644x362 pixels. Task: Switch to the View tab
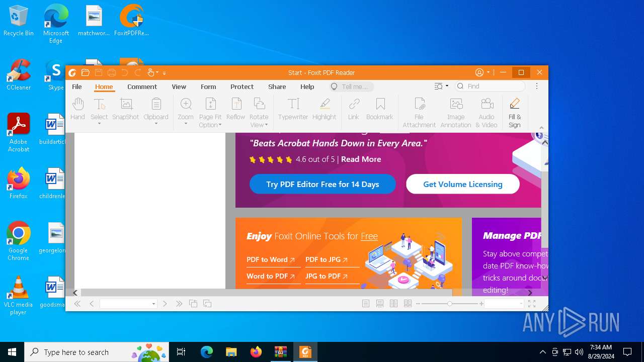[179, 86]
